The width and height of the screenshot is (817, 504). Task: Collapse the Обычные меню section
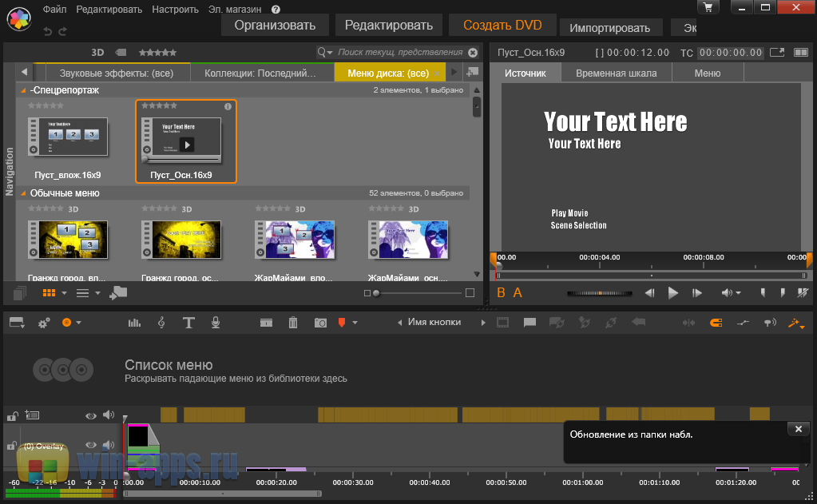click(23, 193)
